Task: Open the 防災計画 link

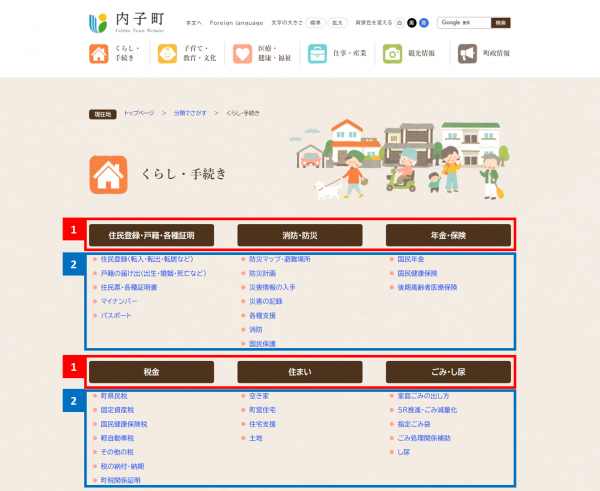Action: [x=262, y=273]
